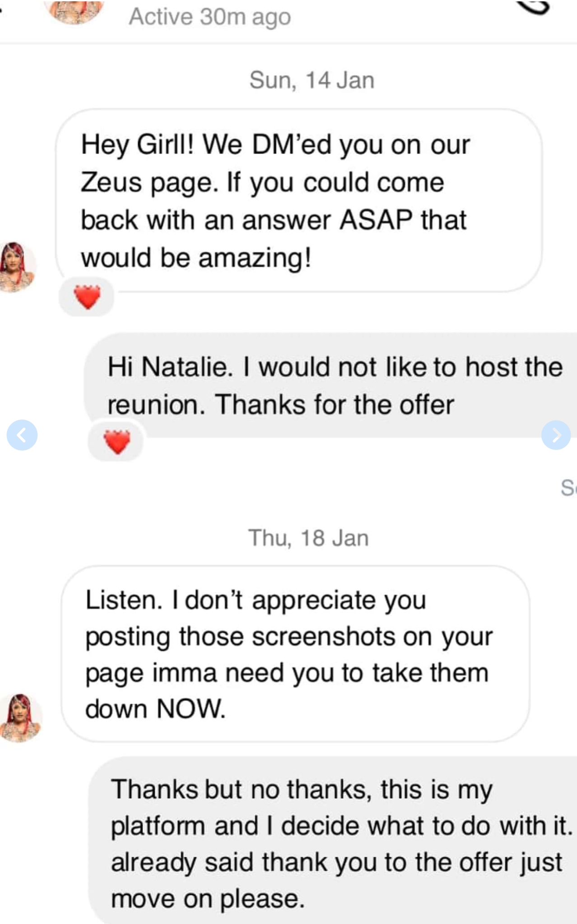Click the 'Thu, 18 Jan' date separator
Viewport: 577px width, 924px height.
pyautogui.click(x=308, y=538)
